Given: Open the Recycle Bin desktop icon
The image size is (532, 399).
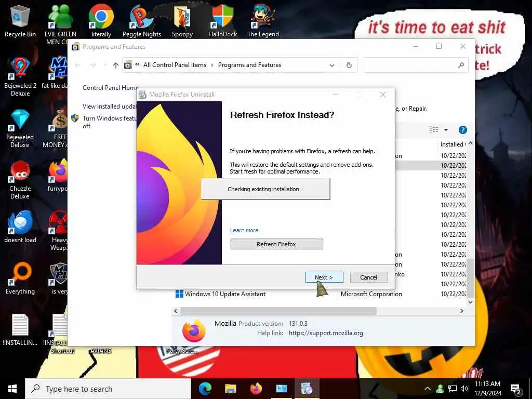Looking at the screenshot, I should 20,21.
